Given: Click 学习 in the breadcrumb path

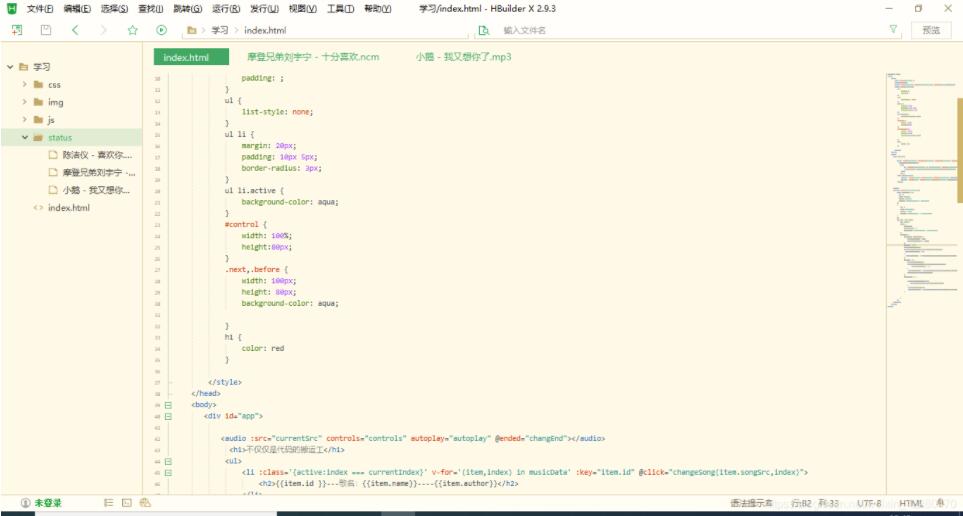Looking at the screenshot, I should 219,30.
